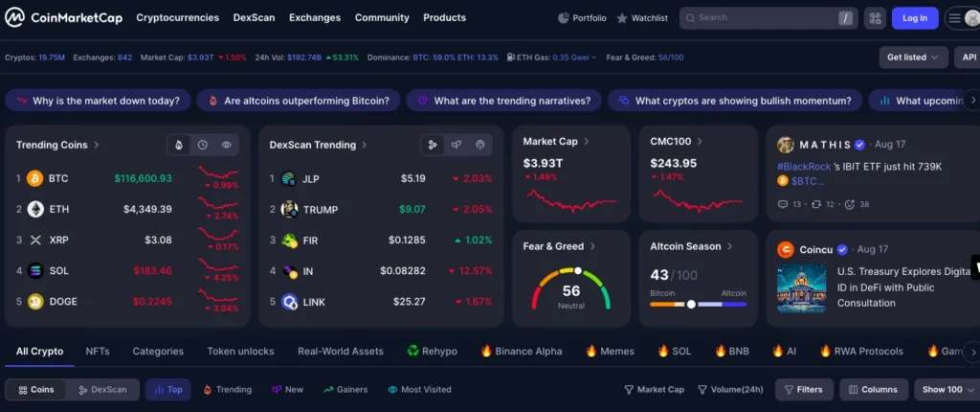Ask 'Are altcoins outperforming Bitcoin?'
The image size is (980, 412).
coord(299,101)
